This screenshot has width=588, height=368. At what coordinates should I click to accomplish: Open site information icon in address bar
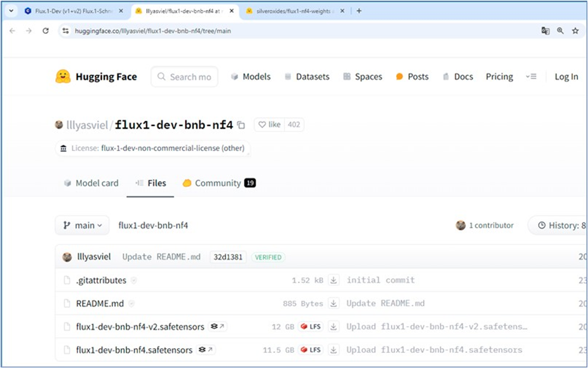click(x=66, y=31)
